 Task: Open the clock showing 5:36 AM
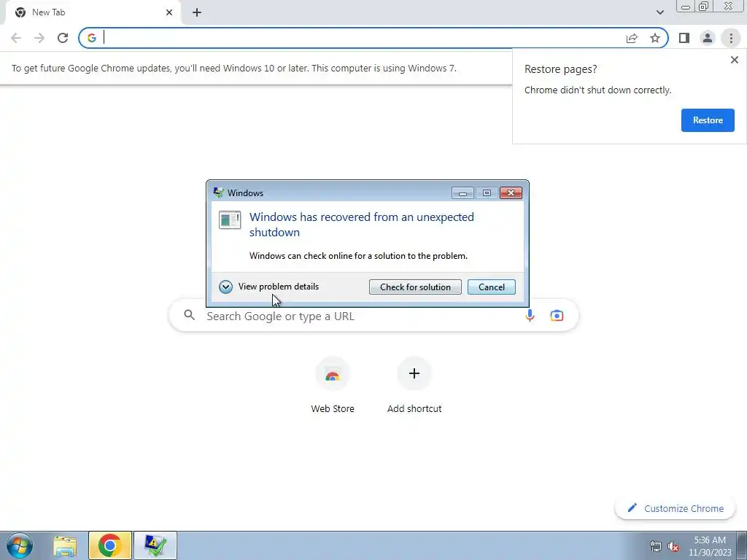click(709, 546)
